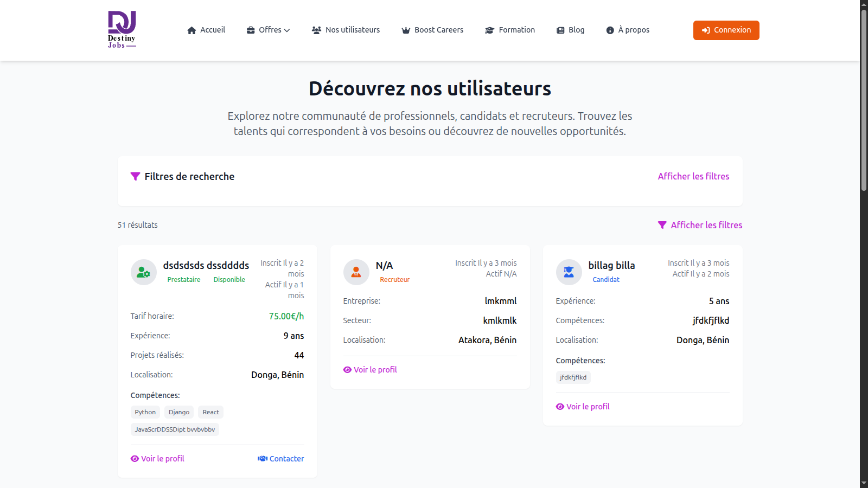This screenshot has width=868, height=488.
Task: Click the sign-in arrow icon in Connexion
Action: [x=706, y=30]
